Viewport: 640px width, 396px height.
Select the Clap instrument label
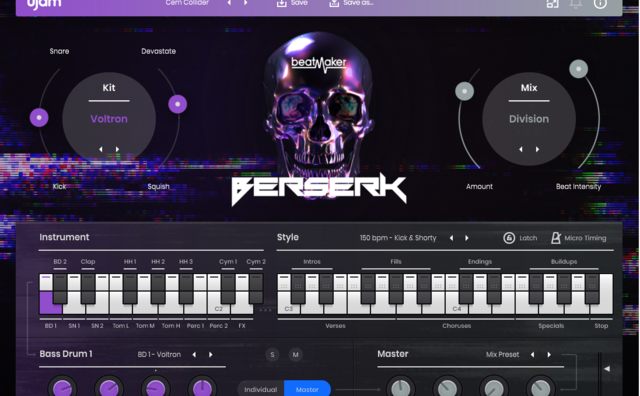point(88,261)
